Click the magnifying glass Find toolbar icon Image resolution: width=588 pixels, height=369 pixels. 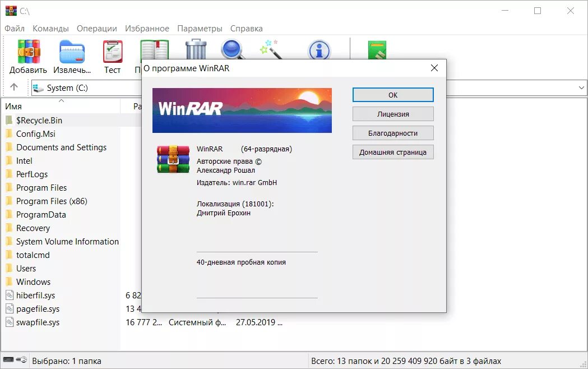point(233,49)
